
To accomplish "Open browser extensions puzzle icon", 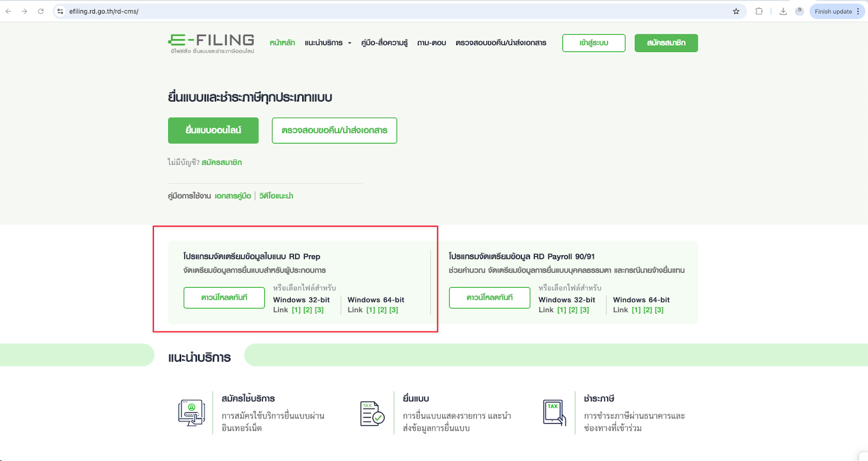I will pos(759,11).
